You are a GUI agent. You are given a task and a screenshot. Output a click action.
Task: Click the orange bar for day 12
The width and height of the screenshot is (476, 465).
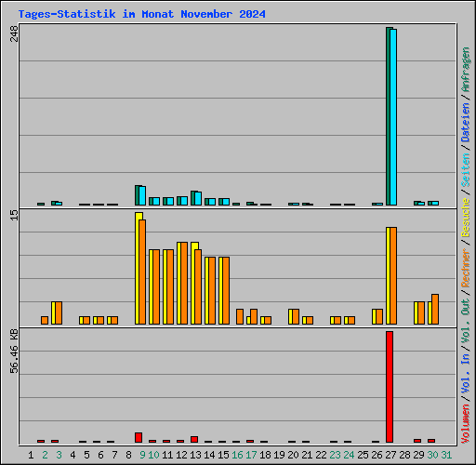184,284
